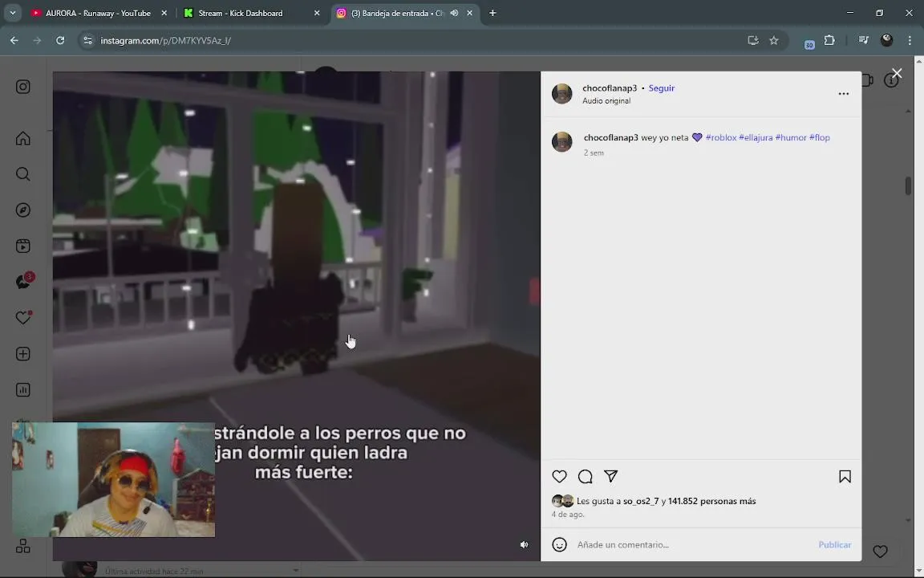View 141.852 personas más likes list
The height and width of the screenshot is (578, 924).
(x=712, y=501)
